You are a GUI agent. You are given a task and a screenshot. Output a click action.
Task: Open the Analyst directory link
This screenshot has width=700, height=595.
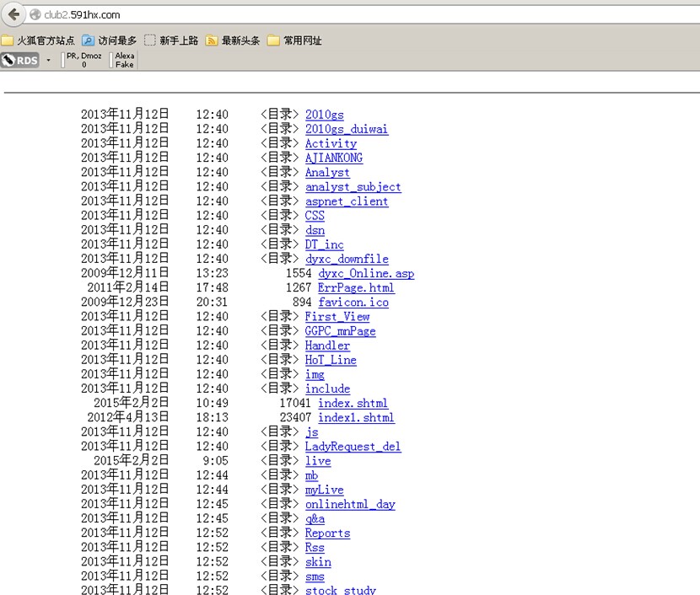(x=327, y=172)
